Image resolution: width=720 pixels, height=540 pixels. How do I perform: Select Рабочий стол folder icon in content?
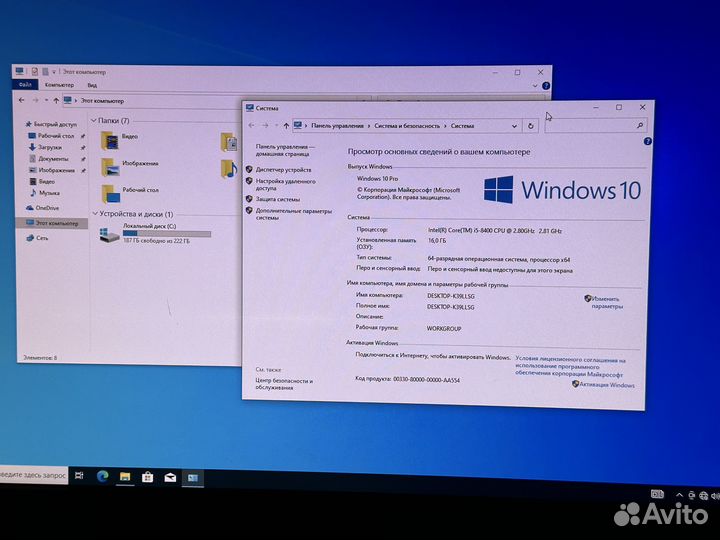111,194
